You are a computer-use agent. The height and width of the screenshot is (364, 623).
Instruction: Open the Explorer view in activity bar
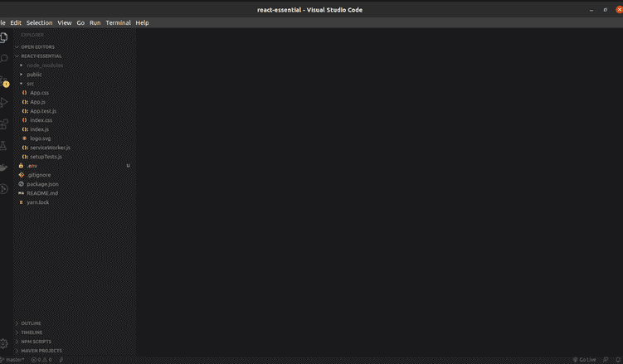click(3, 37)
